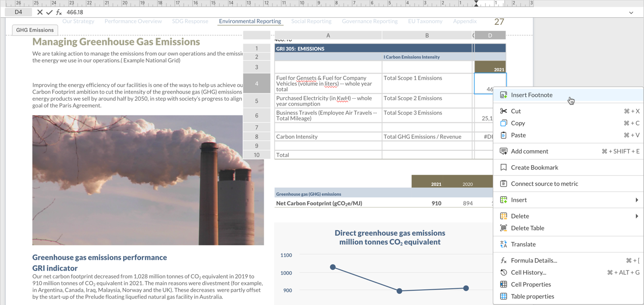Click the Cell History clock icon

pos(503,273)
